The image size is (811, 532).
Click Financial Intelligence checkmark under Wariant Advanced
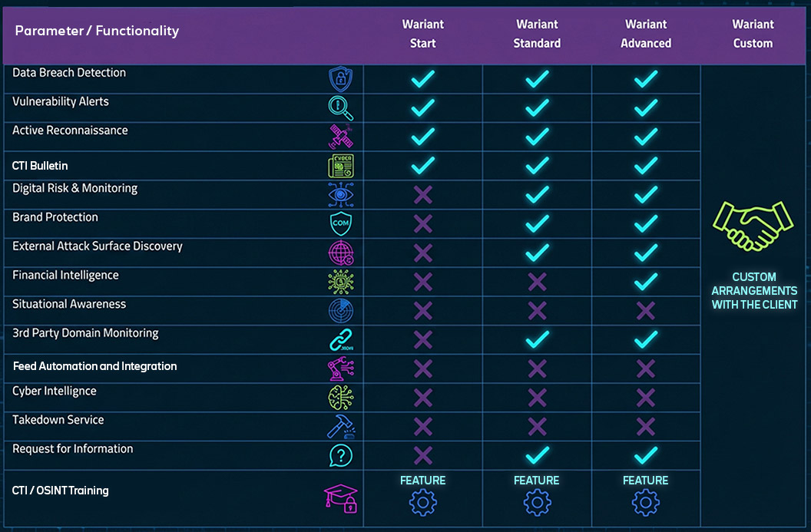click(646, 282)
